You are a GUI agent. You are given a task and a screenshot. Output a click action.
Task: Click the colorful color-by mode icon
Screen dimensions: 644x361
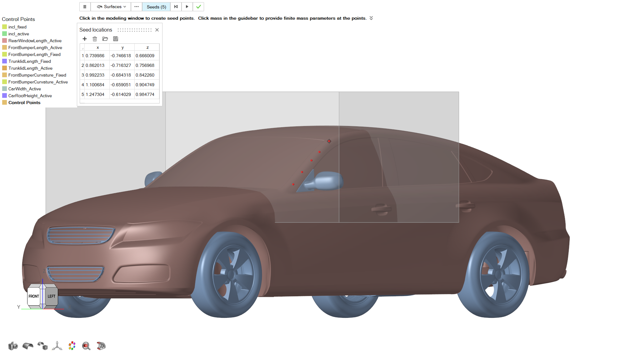click(x=72, y=346)
